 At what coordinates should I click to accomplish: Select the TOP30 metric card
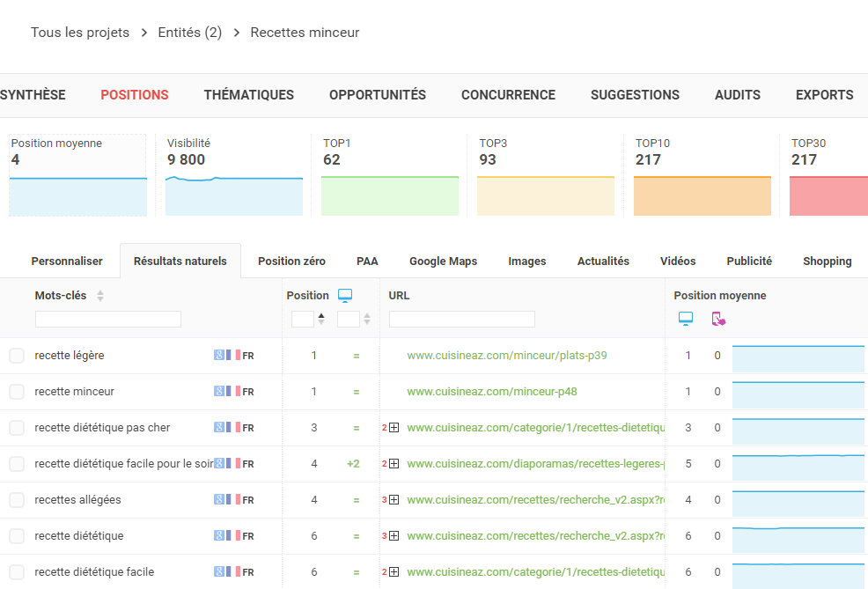(828, 175)
